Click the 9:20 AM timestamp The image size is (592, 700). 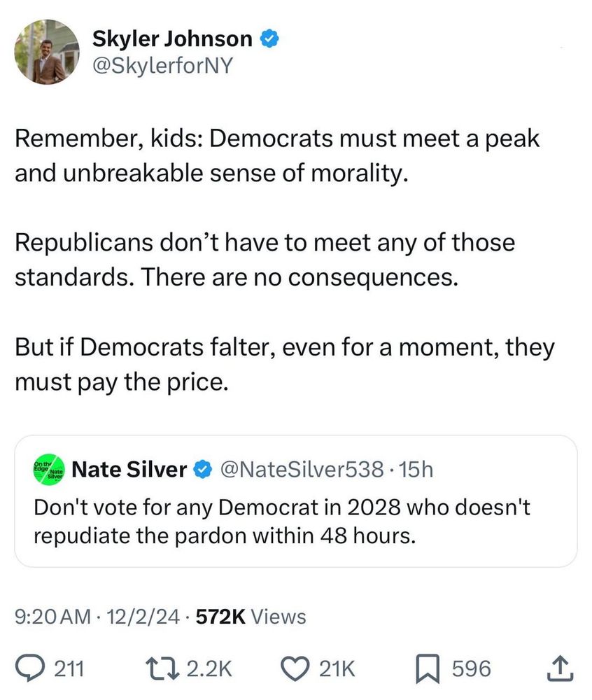click(52, 616)
